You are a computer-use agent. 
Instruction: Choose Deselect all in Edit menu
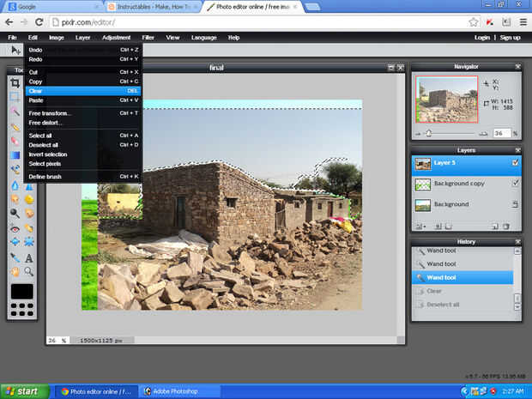[83, 145]
